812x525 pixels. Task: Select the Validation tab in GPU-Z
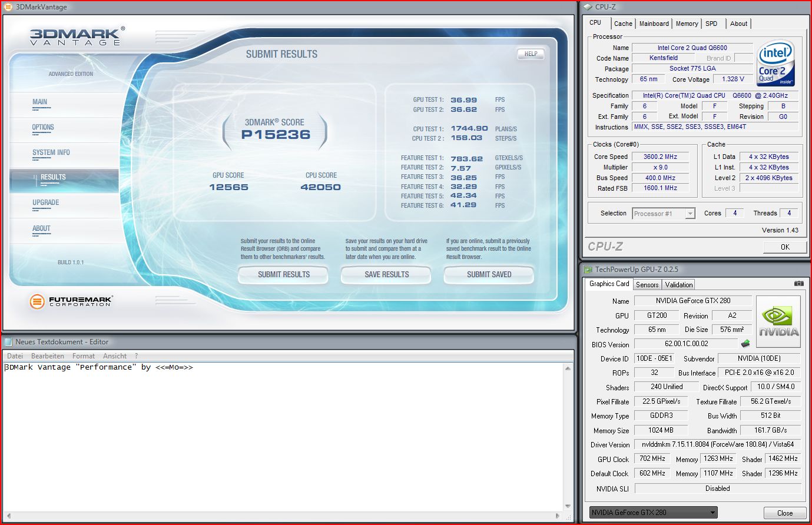(679, 285)
